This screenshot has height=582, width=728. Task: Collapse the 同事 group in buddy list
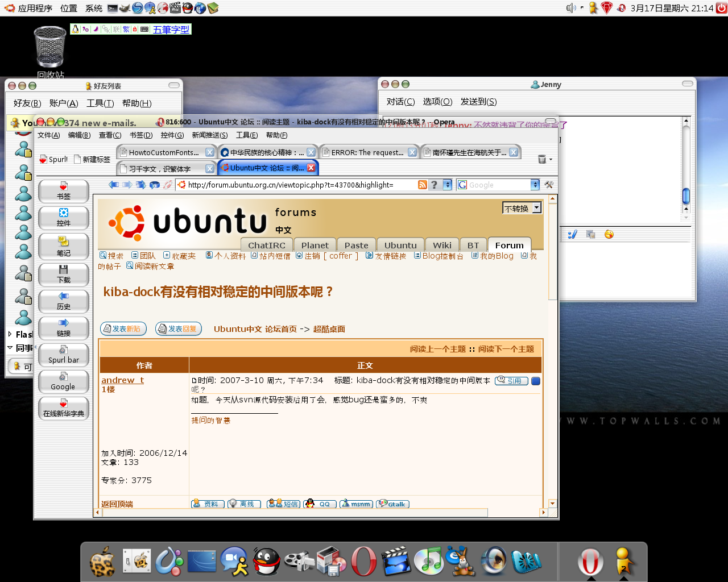pyautogui.click(x=10, y=348)
